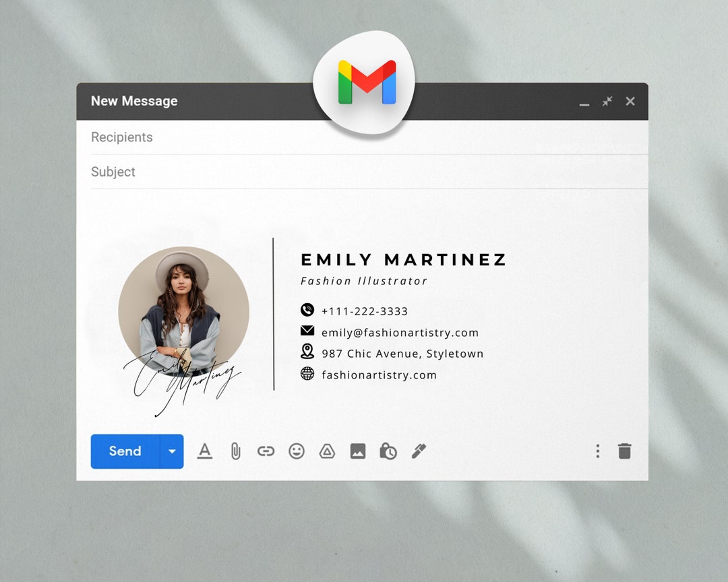
Task: Select the New Message title bar
Action: pos(133,101)
